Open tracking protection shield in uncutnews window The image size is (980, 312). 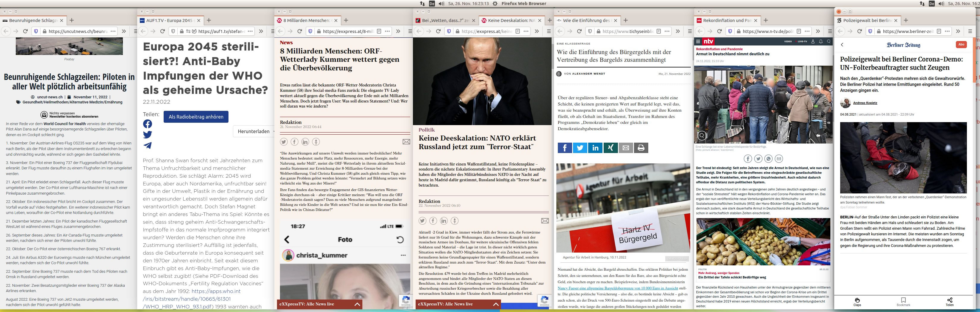pos(36,31)
